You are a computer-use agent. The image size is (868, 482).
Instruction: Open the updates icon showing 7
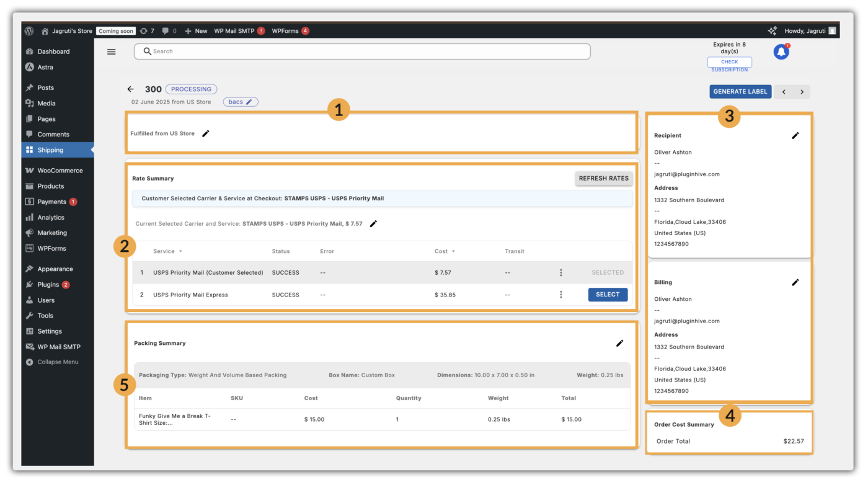pos(147,31)
